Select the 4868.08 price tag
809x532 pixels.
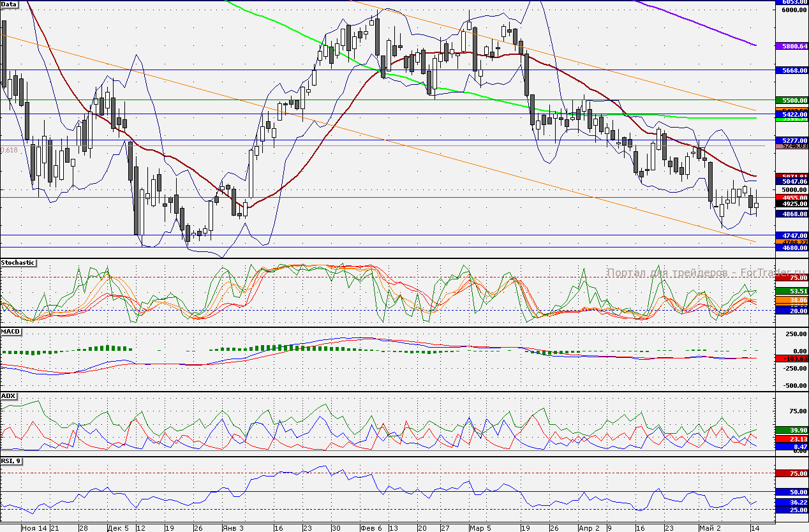[791, 214]
